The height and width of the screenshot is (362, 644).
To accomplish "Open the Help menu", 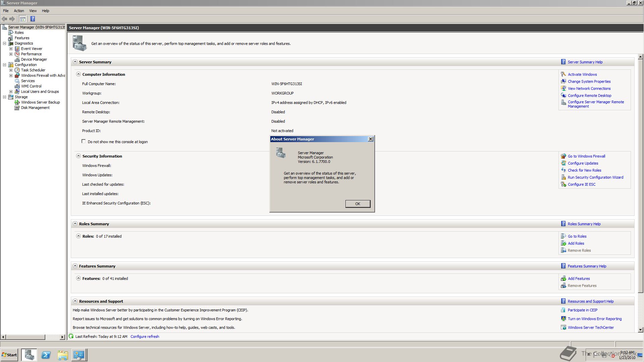I will tap(46, 11).
